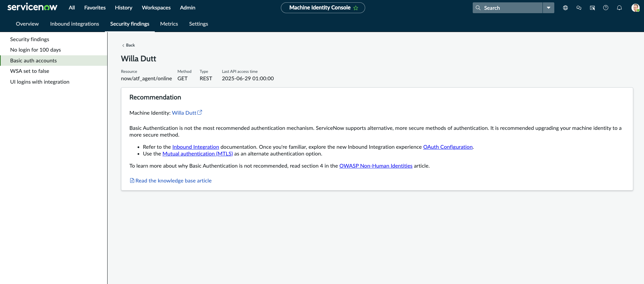The width and height of the screenshot is (644, 284).
Task: Favorite Machine Identity Console with star icon
Action: click(x=356, y=8)
